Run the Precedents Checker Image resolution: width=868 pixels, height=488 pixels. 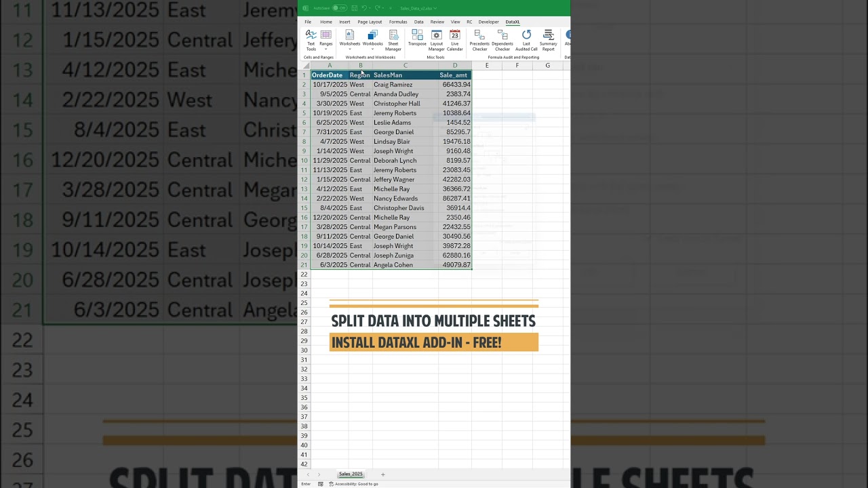point(479,40)
